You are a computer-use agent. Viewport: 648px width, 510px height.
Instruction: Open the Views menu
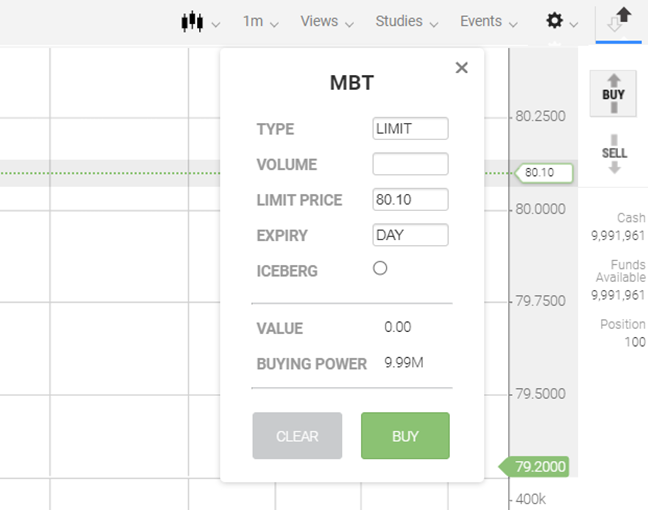[326, 22]
